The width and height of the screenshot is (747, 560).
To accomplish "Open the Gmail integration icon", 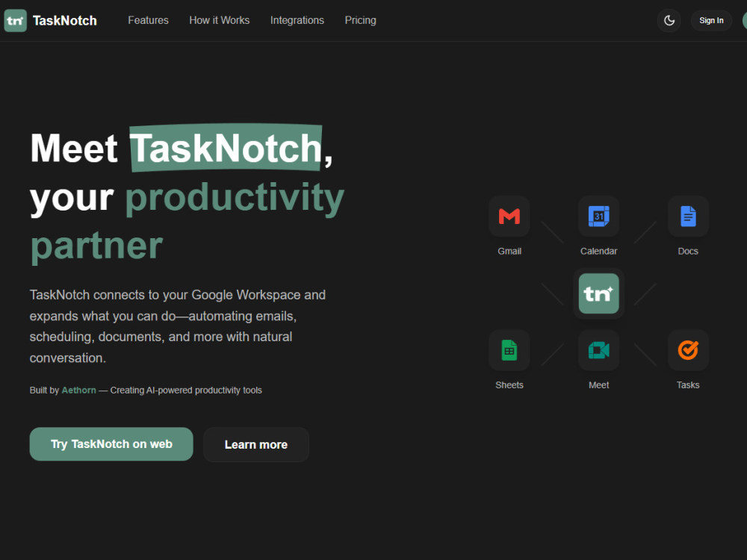I will (x=509, y=217).
